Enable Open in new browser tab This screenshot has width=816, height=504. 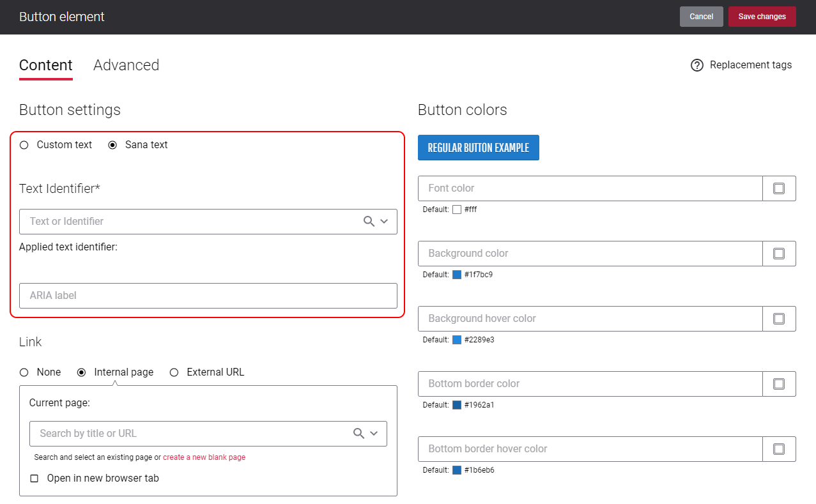[x=35, y=478]
